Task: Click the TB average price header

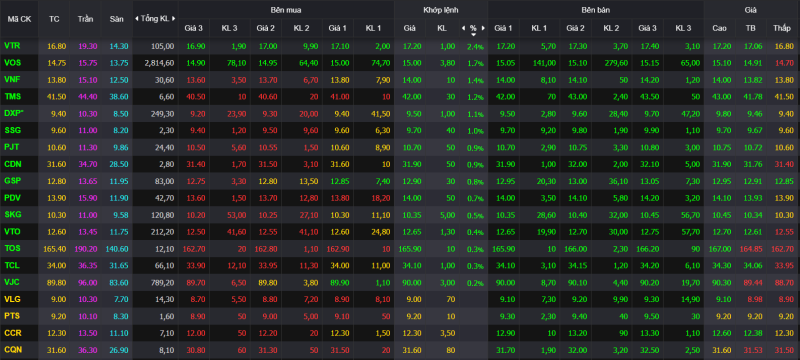Action: tap(751, 29)
